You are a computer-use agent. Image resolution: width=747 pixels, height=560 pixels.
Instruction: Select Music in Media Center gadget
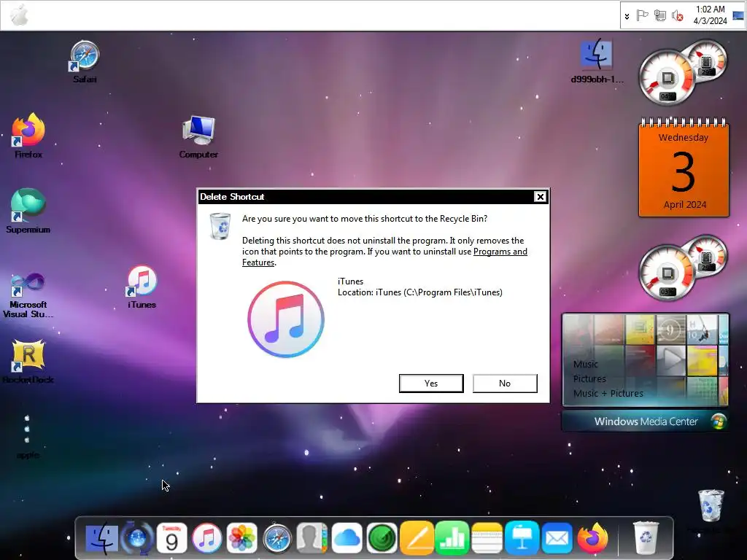(586, 365)
